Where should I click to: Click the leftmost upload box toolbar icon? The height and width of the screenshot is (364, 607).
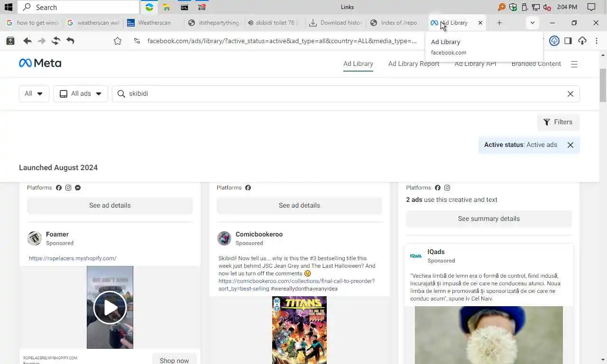(x=10, y=41)
